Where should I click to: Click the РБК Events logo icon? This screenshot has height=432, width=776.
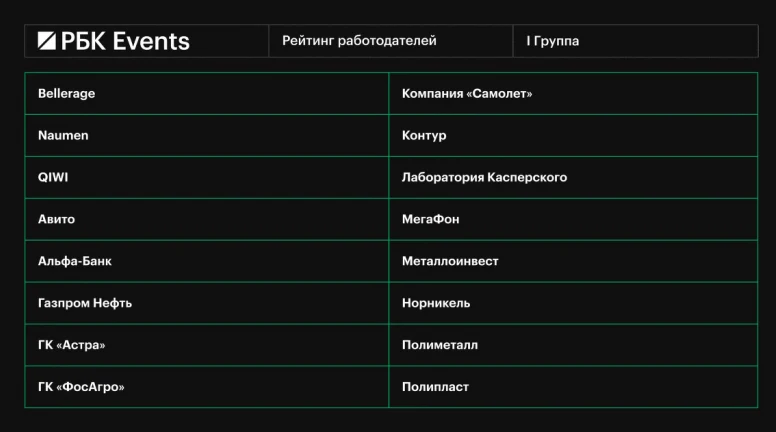click(x=47, y=41)
